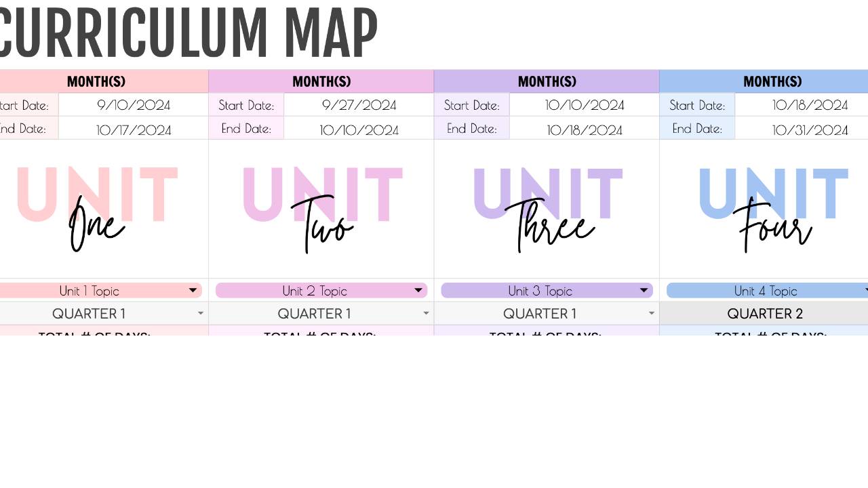Select the End Date 10/31/2024 cell

pos(810,129)
